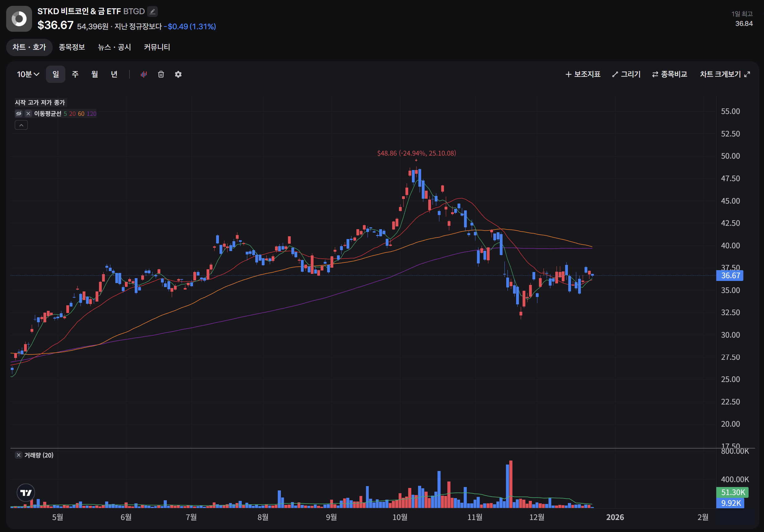Open the 종목정보 tab
The width and height of the screenshot is (764, 532).
point(72,47)
